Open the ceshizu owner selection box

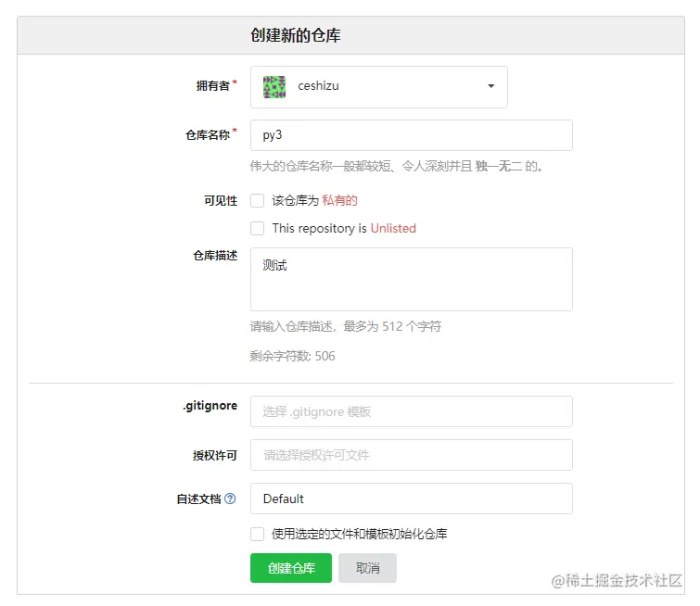click(378, 86)
